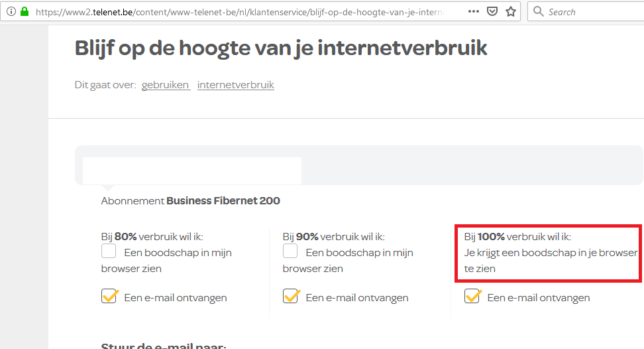Enable browser message at 90% usage
The image size is (644, 349).
(290, 251)
